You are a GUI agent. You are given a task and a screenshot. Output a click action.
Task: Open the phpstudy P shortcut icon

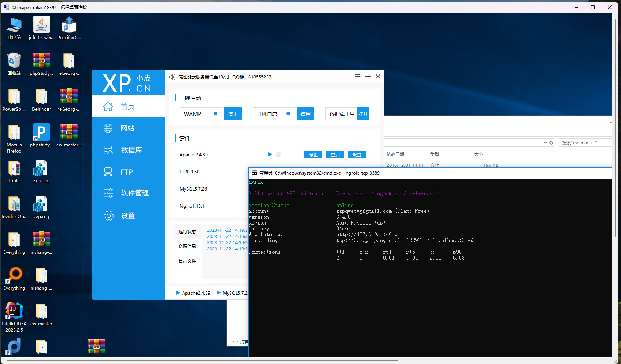42,135
